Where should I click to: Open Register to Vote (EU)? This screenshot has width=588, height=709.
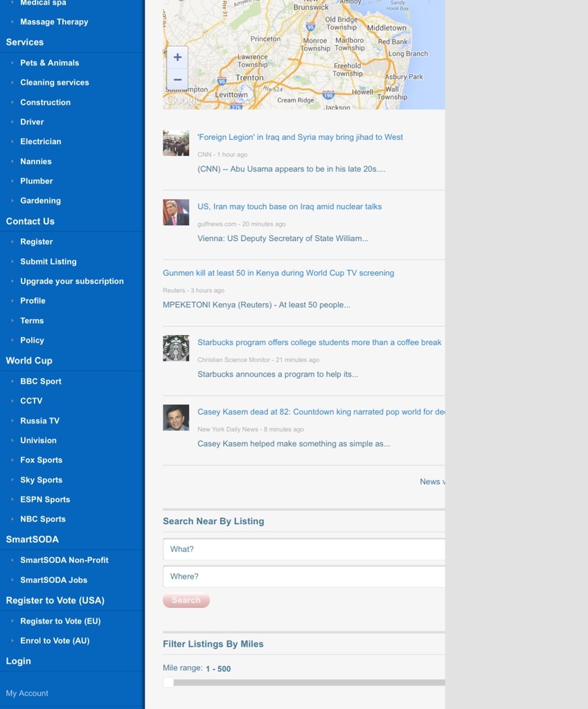coord(60,621)
